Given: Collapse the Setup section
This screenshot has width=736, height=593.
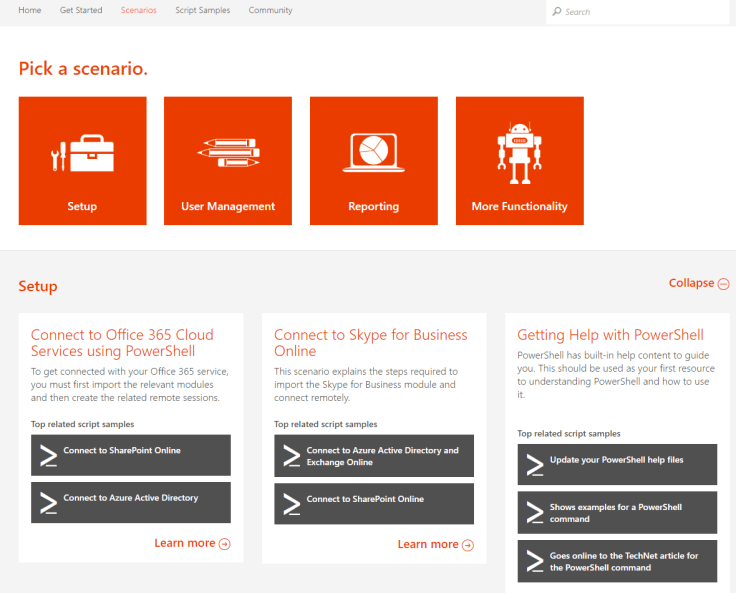Looking at the screenshot, I should click(x=692, y=283).
